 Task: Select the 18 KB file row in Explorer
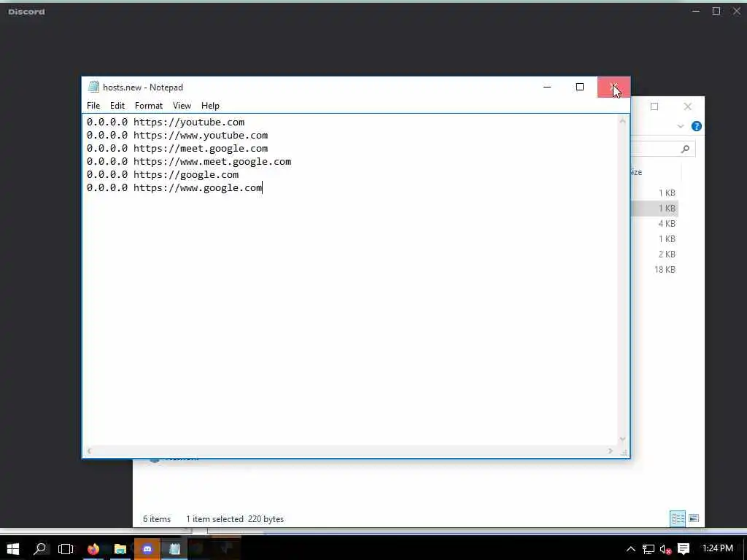(x=655, y=270)
